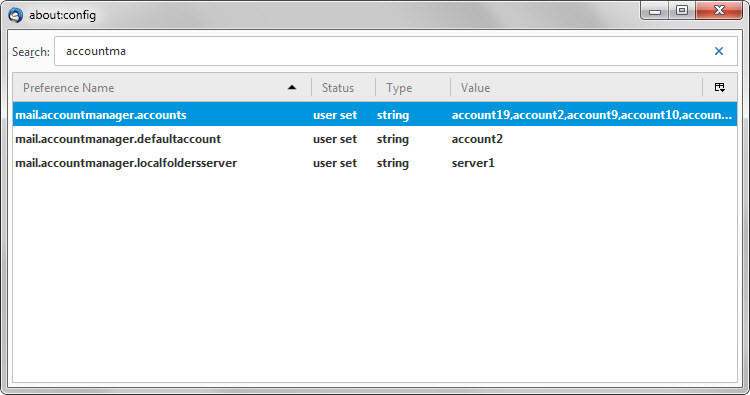Close the about:config window
750x395 pixels.
tap(719, 11)
